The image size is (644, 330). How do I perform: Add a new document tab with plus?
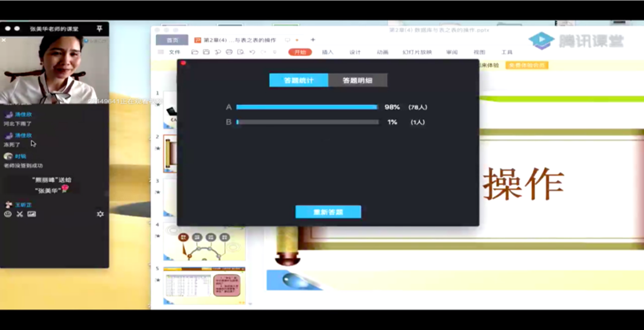click(x=313, y=40)
